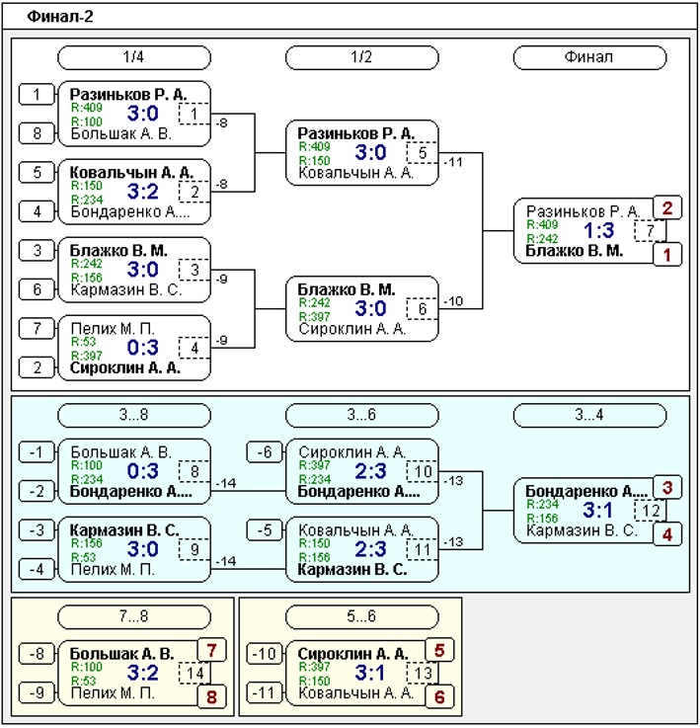Open the "3...4" round header
Screen dimensions: 700x728
589,415
